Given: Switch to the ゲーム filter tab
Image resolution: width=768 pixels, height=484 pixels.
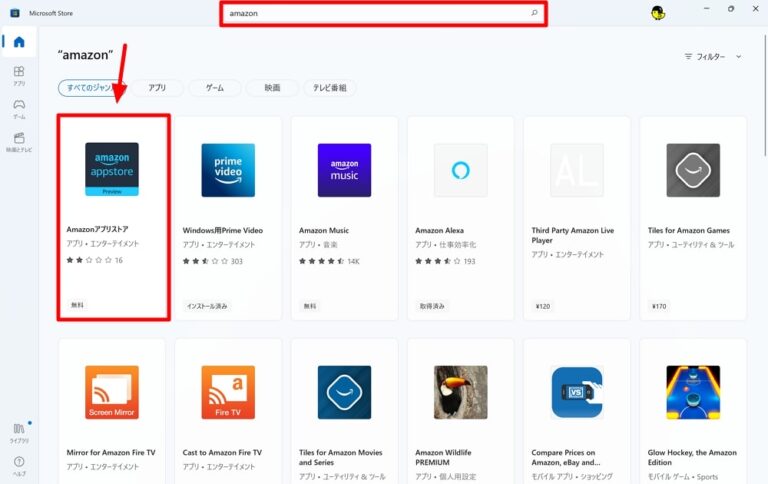Looking at the screenshot, I should (214, 88).
